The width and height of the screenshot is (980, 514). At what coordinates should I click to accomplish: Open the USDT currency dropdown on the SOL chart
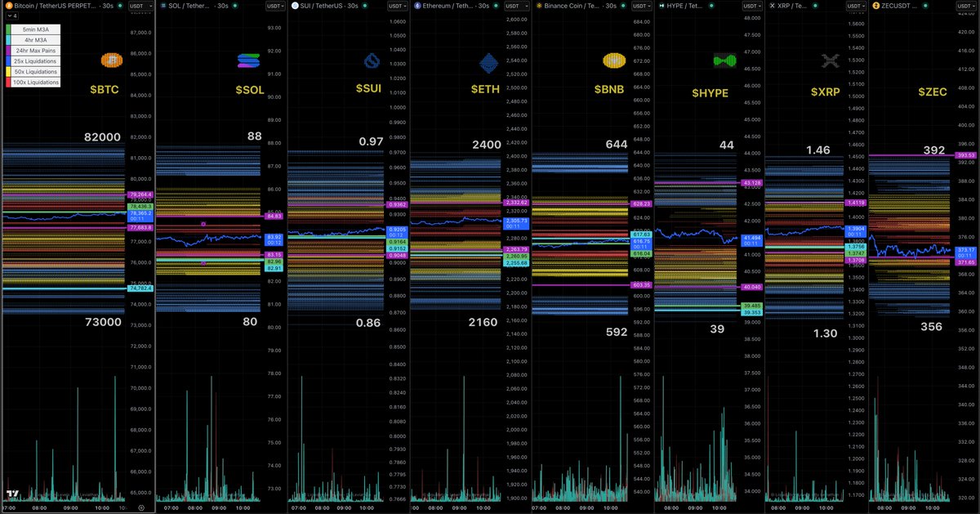(x=275, y=5)
